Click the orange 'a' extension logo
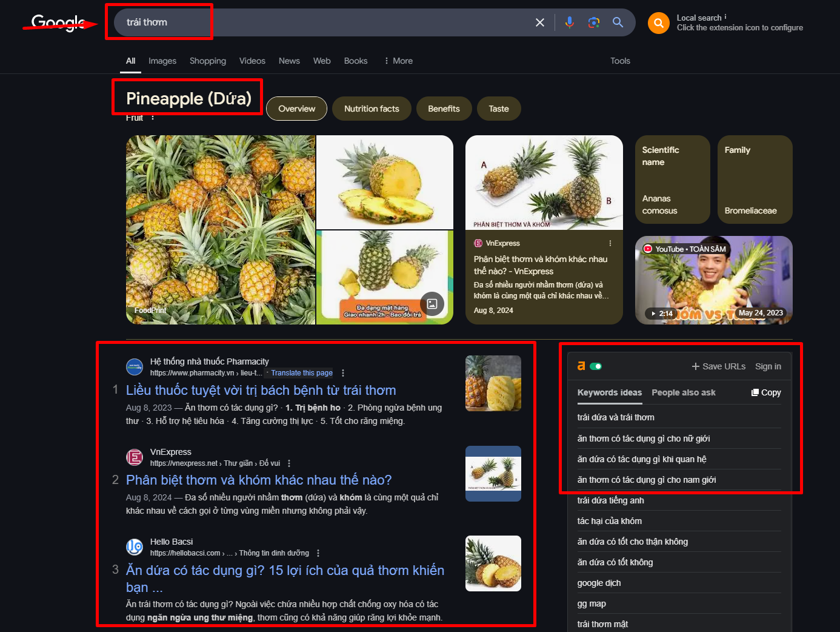Screen dimensions: 840x632 pyautogui.click(x=581, y=366)
